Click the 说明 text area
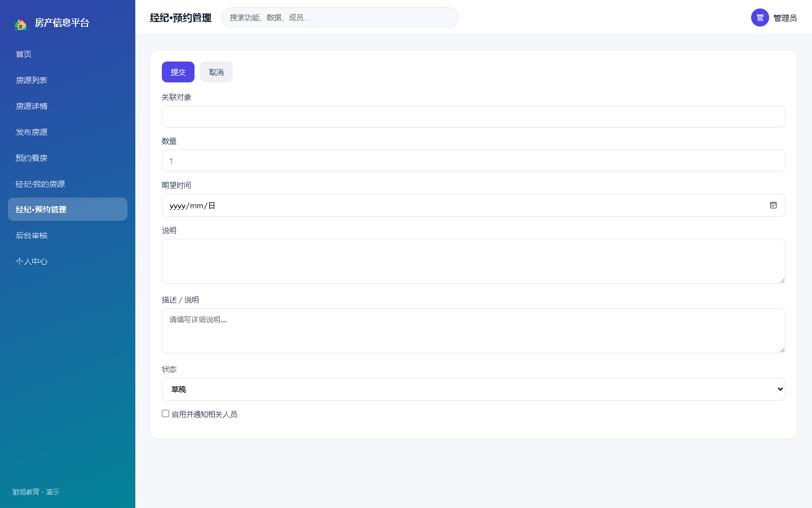Viewport: 812px width, 508px height. [x=473, y=261]
